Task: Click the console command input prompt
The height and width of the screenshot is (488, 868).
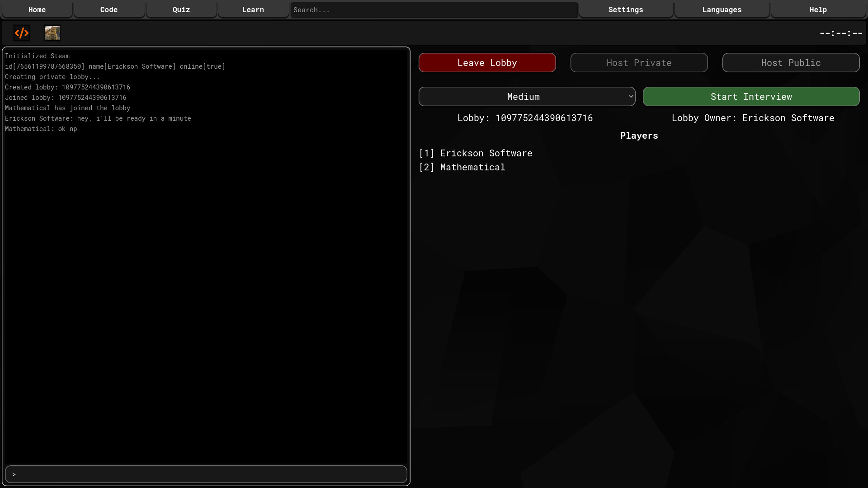Action: pyautogui.click(x=206, y=474)
